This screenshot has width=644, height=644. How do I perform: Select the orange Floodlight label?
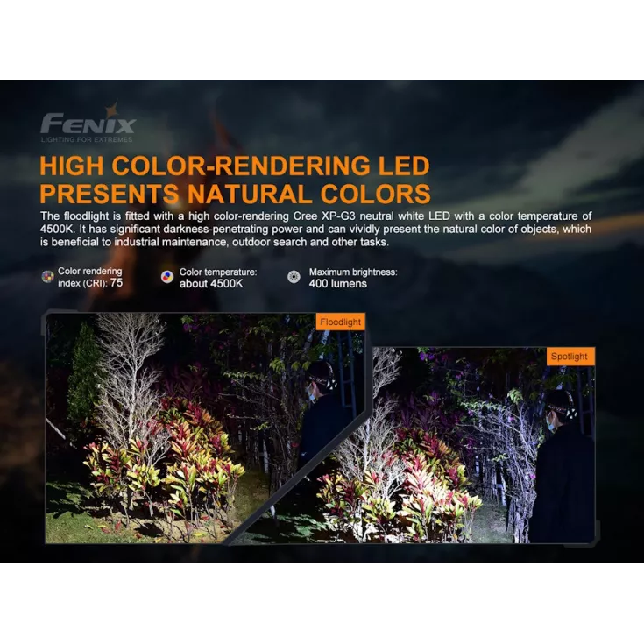click(x=340, y=322)
